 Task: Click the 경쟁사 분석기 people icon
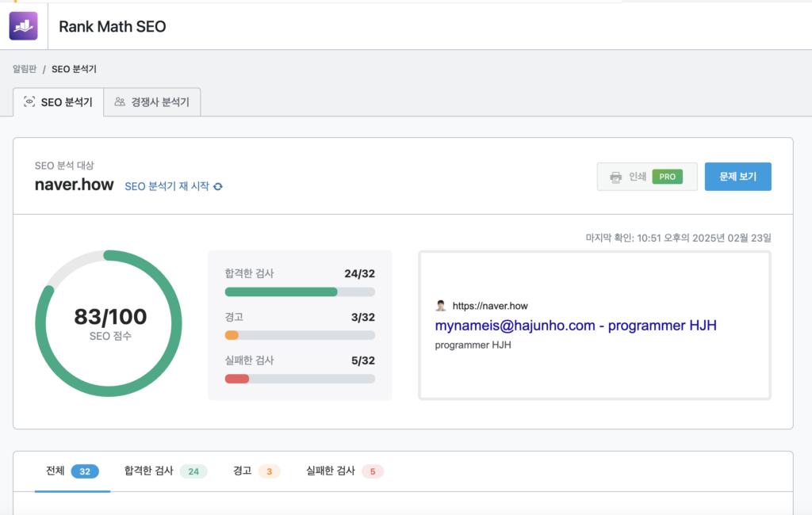[120, 101]
